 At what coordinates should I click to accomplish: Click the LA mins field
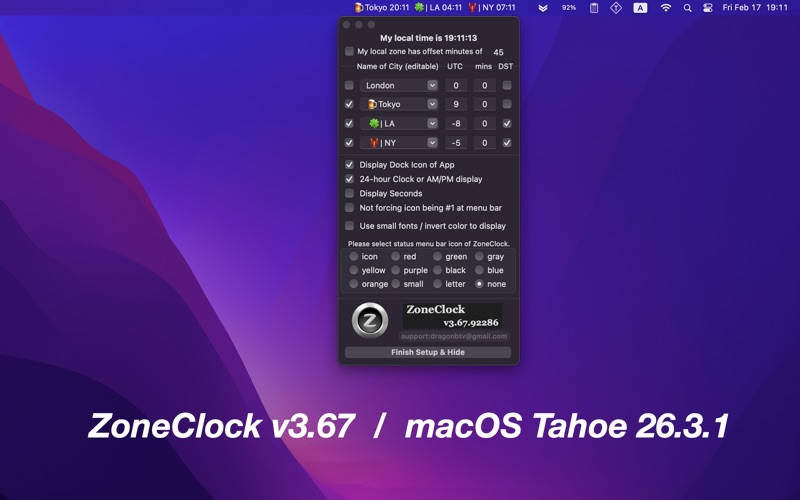tap(484, 123)
